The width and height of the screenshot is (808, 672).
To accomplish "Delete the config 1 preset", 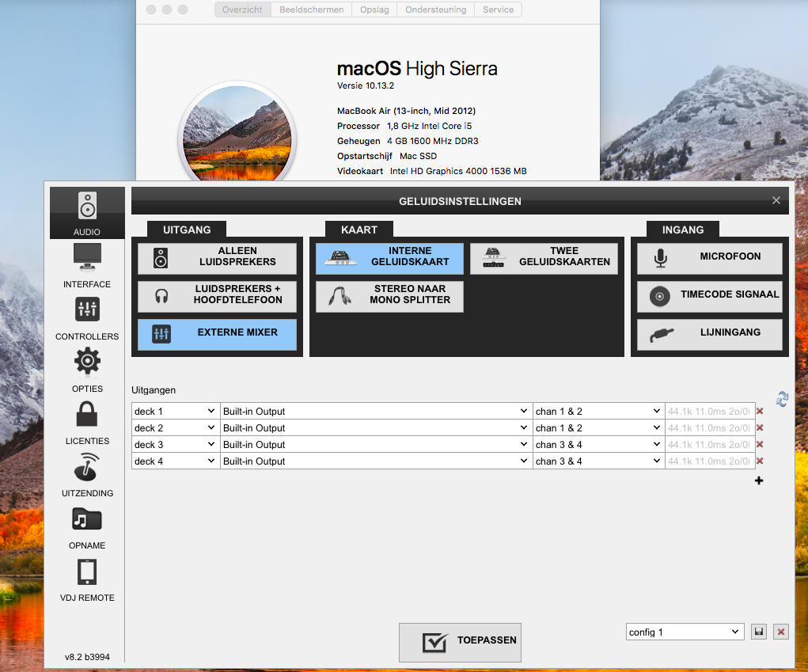I will [x=781, y=632].
